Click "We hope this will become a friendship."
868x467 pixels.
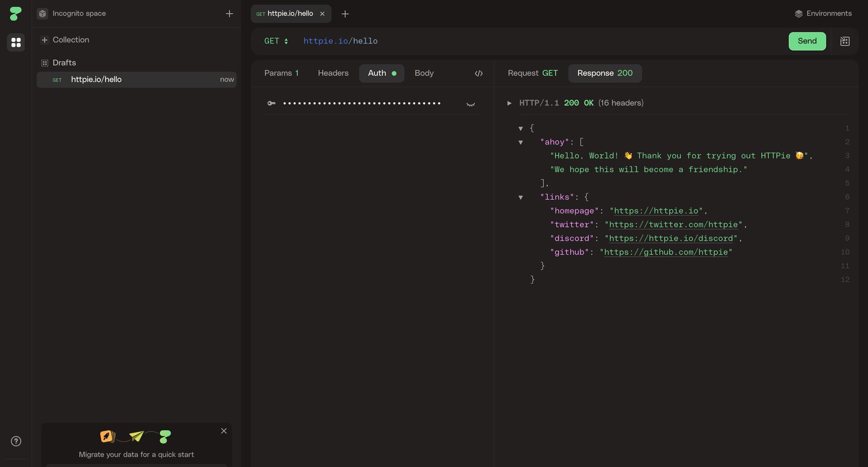(x=649, y=170)
